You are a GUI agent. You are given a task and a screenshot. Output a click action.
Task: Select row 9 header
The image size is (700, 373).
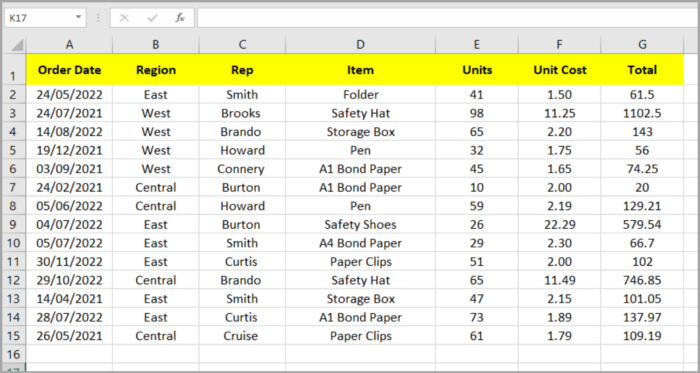pyautogui.click(x=13, y=224)
